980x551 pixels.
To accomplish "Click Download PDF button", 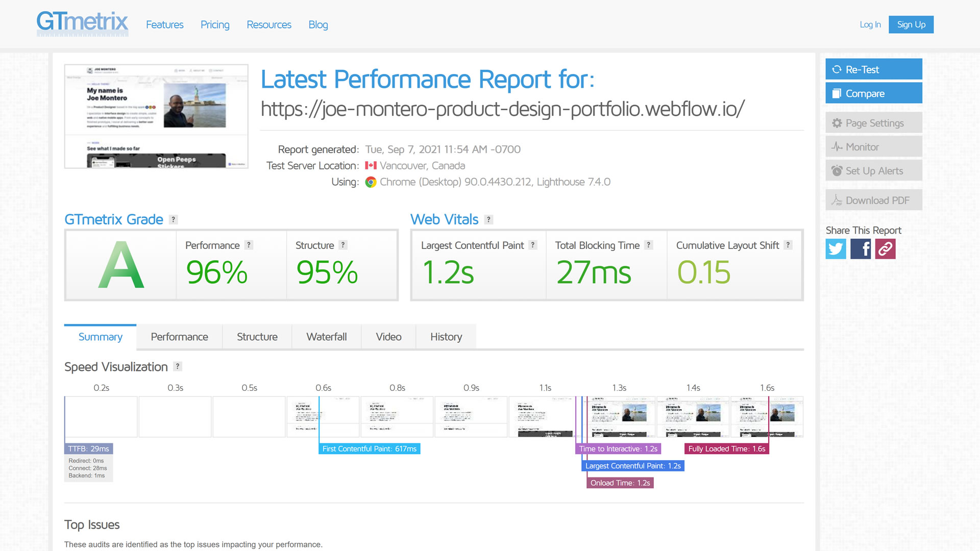I will click(874, 201).
